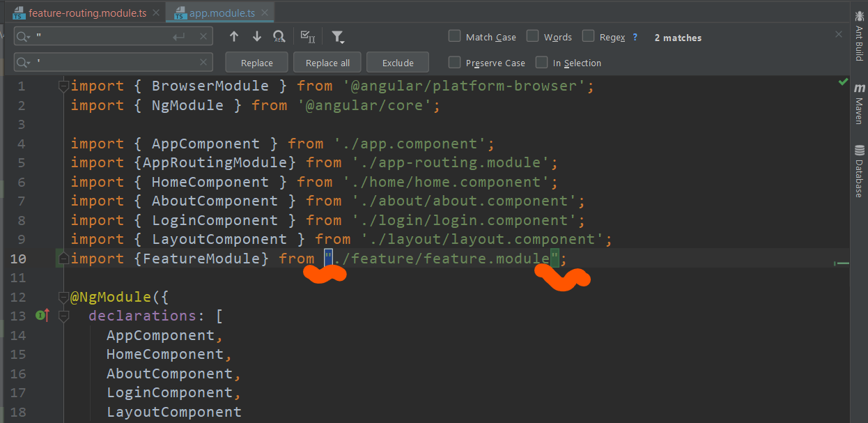Click './app.component' path on line 4
Image resolution: width=868 pixels, height=423 pixels.
[x=414, y=144]
